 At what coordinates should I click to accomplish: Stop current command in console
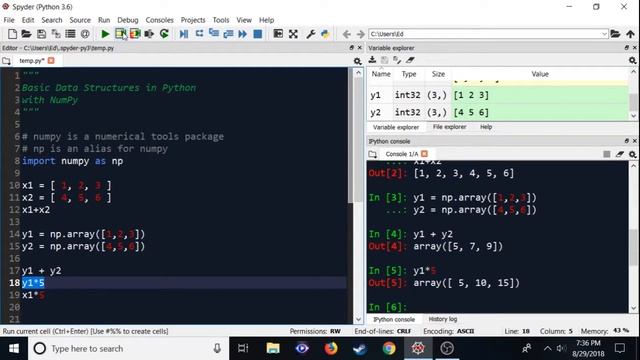[607, 154]
